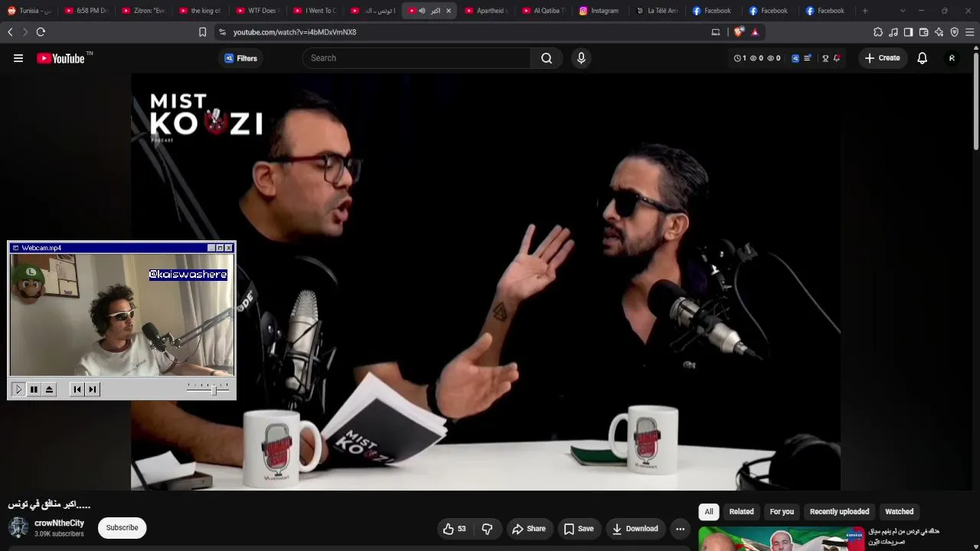This screenshot has width=980, height=551.
Task: Open the Brave VPN shield icon
Action: coord(954,32)
